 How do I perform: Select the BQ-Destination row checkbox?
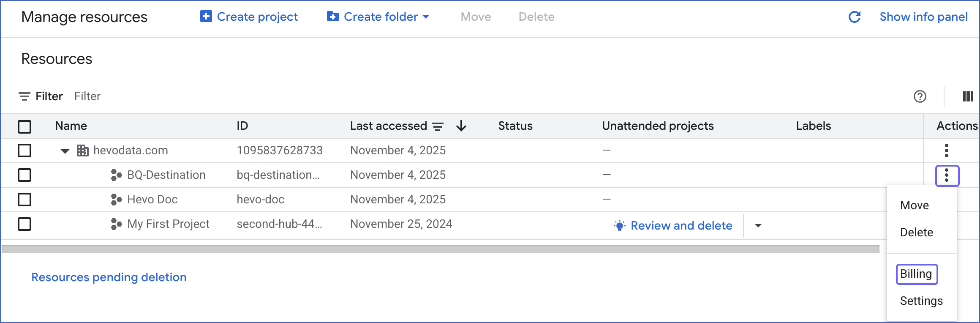[24, 175]
